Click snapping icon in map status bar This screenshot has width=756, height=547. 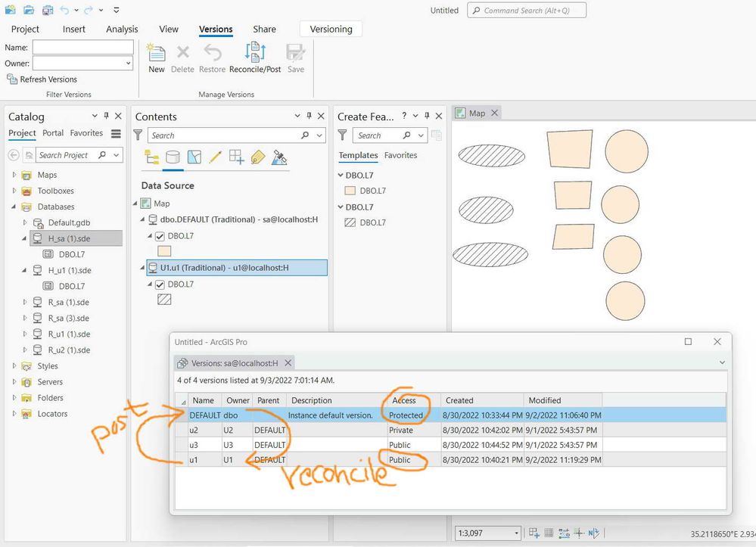534,533
